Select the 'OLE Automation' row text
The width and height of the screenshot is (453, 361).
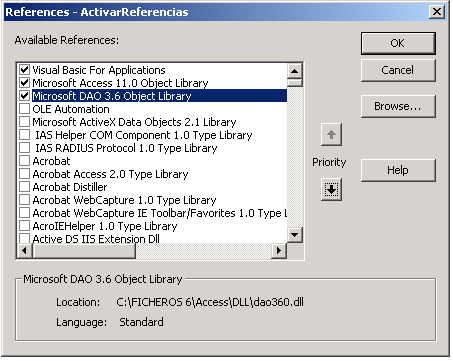(71, 109)
